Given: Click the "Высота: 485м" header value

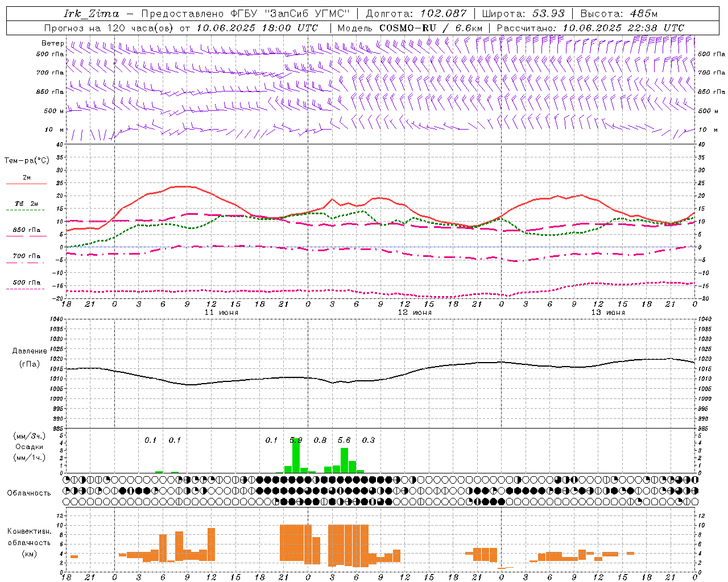Looking at the screenshot, I should point(619,14).
